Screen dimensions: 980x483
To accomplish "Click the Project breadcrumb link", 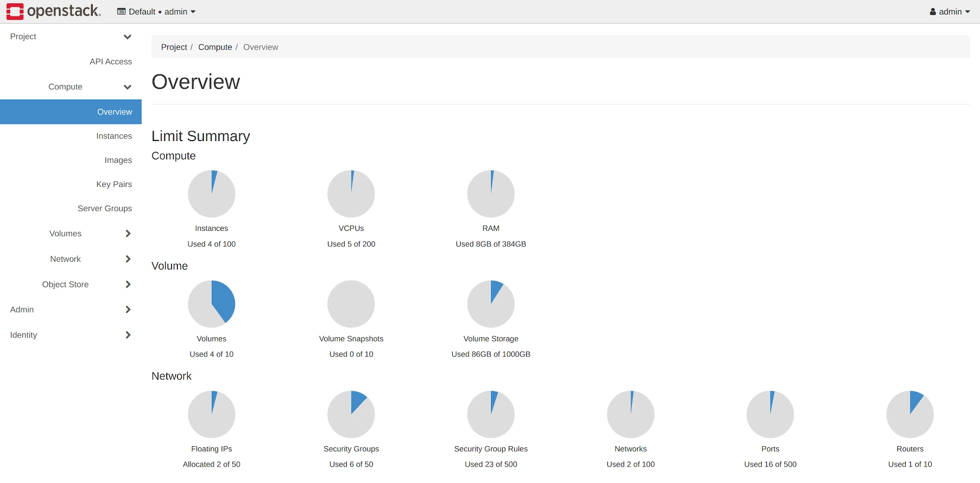I will [x=174, y=47].
